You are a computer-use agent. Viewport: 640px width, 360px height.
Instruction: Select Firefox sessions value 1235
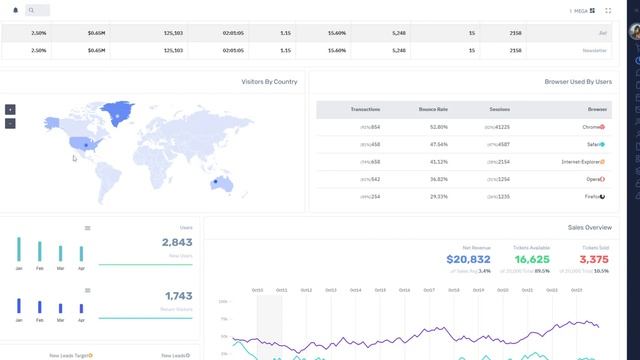(x=504, y=197)
